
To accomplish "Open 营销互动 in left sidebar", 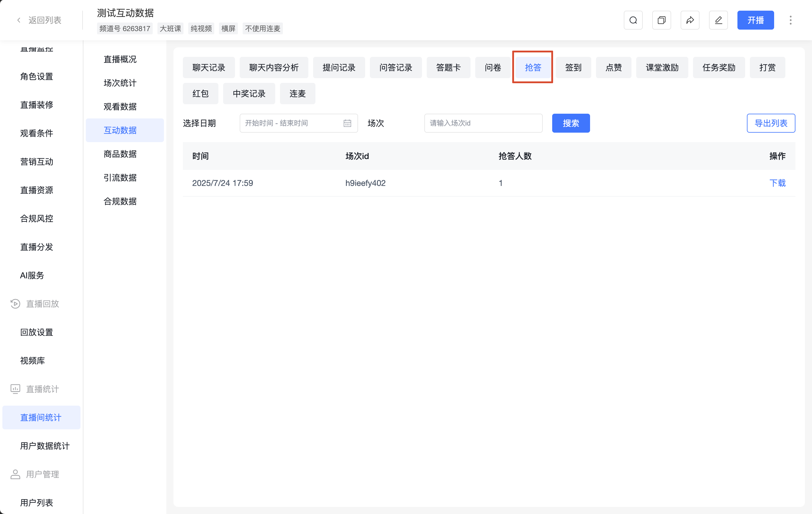I will coord(36,162).
